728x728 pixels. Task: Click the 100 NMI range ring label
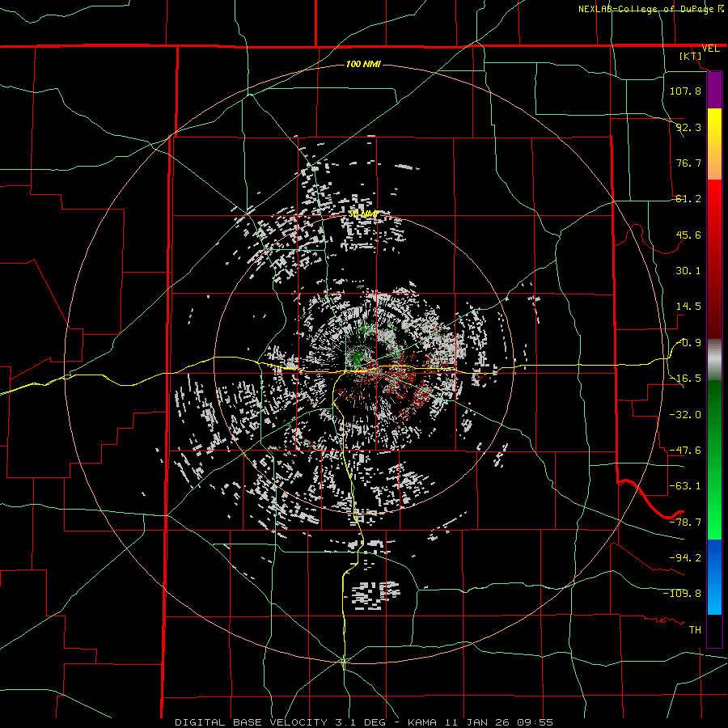(363, 64)
